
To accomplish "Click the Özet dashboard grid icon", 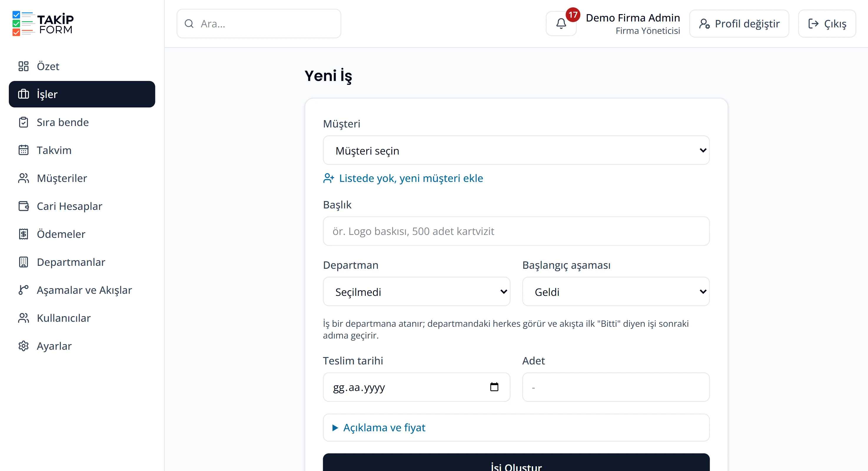I will tap(23, 66).
